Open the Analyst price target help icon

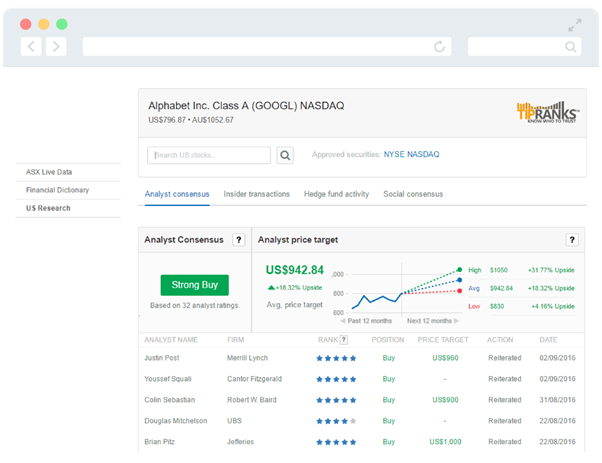(572, 240)
